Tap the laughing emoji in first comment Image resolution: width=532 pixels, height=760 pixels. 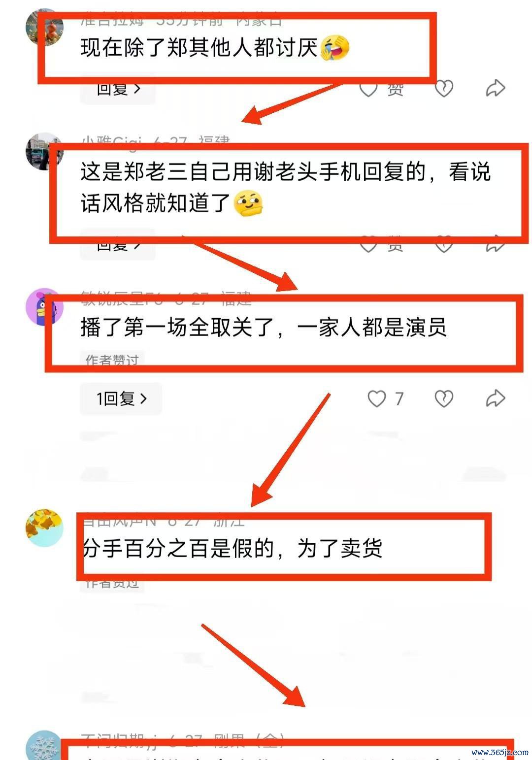pyautogui.click(x=335, y=48)
